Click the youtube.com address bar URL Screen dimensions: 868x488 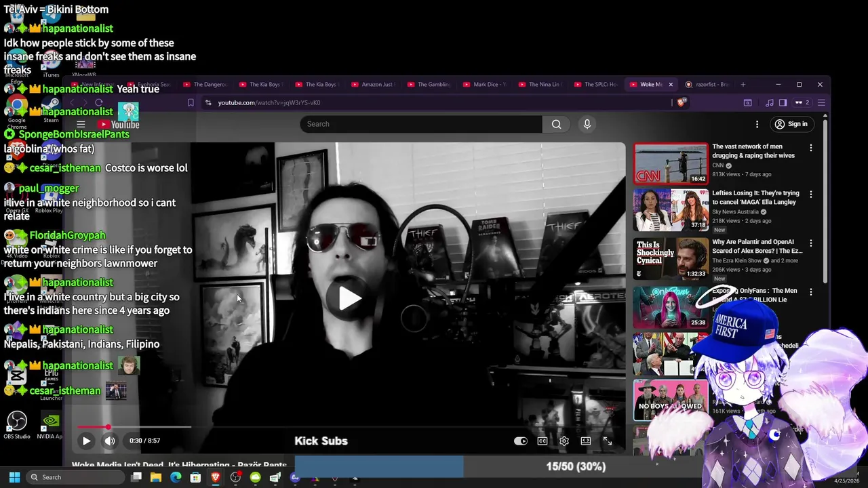(269, 102)
